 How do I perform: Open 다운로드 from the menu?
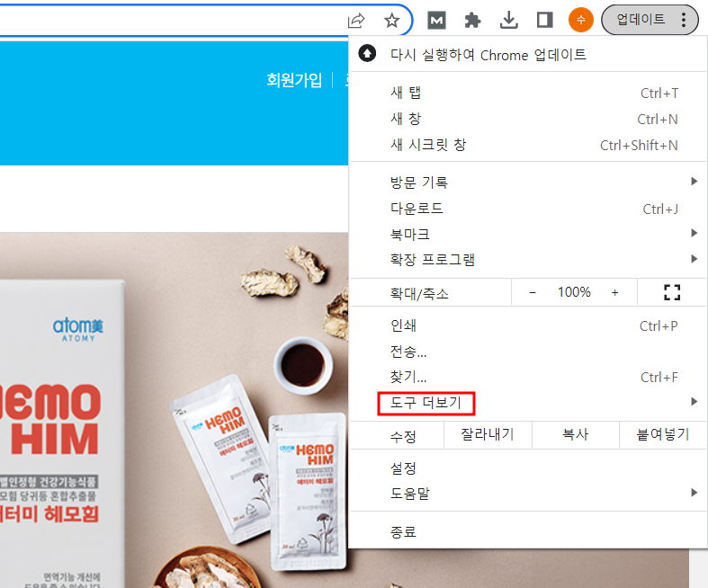pyautogui.click(x=527, y=209)
